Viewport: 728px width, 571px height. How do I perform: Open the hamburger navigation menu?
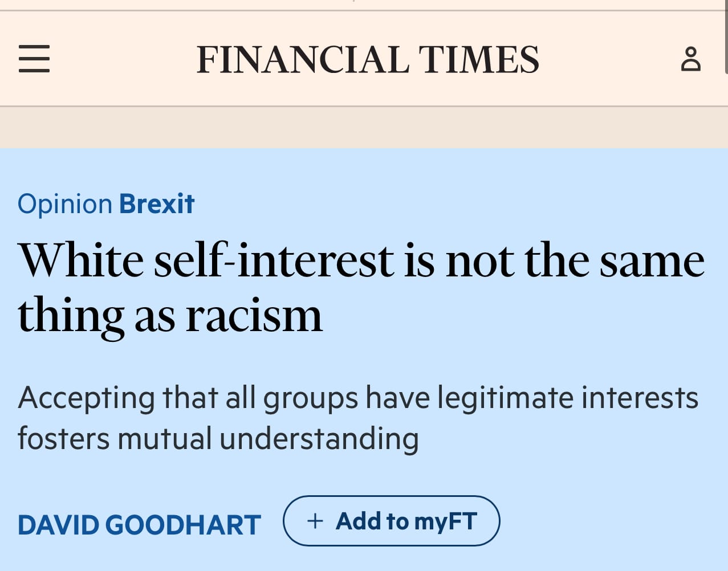[x=34, y=58]
